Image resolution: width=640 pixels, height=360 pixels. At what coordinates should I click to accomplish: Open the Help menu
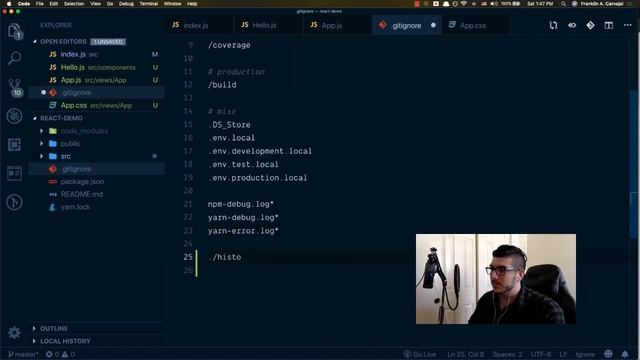(192, 4)
